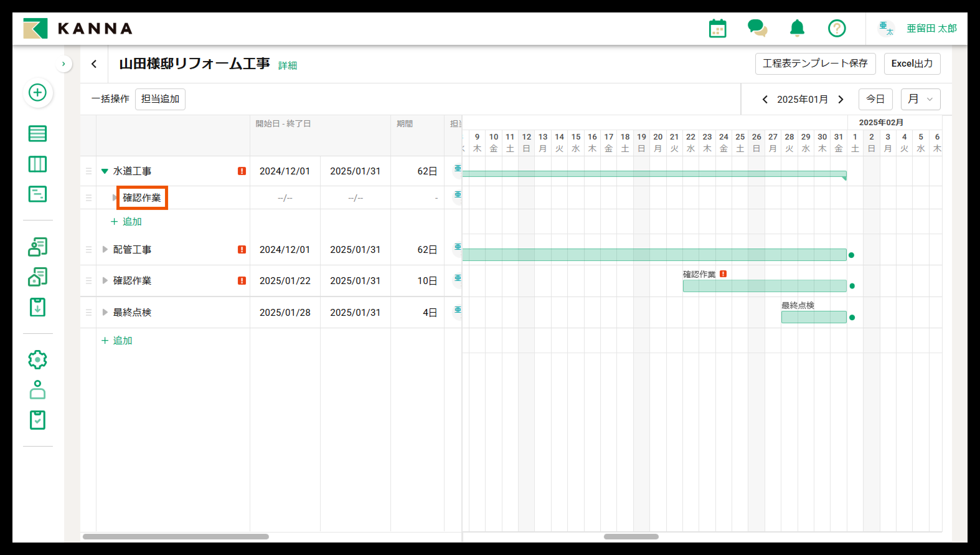Open the chat messages icon
Screen dimensions: 980x555
pos(757,29)
